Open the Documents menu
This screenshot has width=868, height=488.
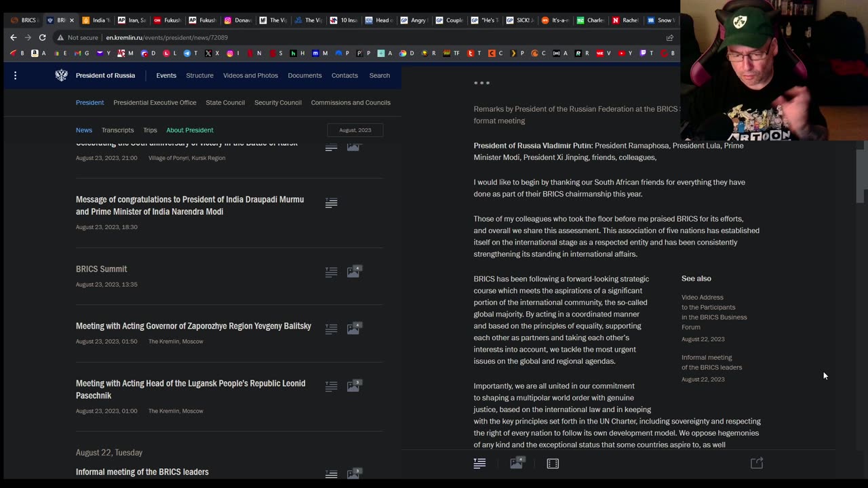click(x=304, y=75)
